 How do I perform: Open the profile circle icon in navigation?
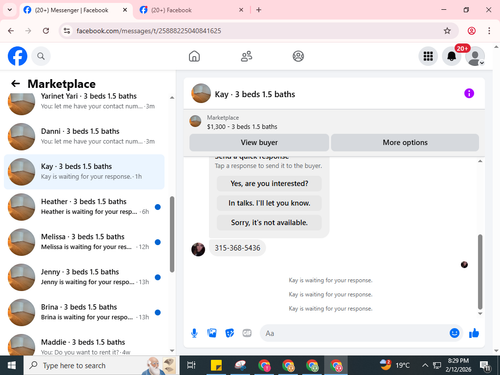pos(298,56)
